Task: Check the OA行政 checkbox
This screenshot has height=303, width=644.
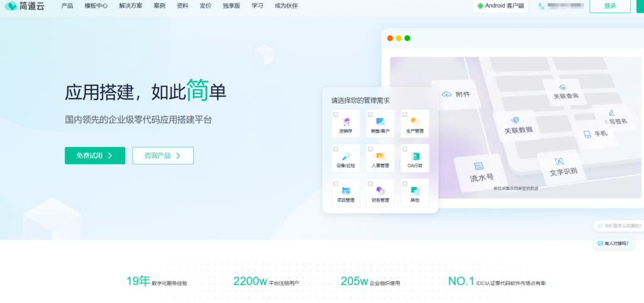Action: click(404, 149)
